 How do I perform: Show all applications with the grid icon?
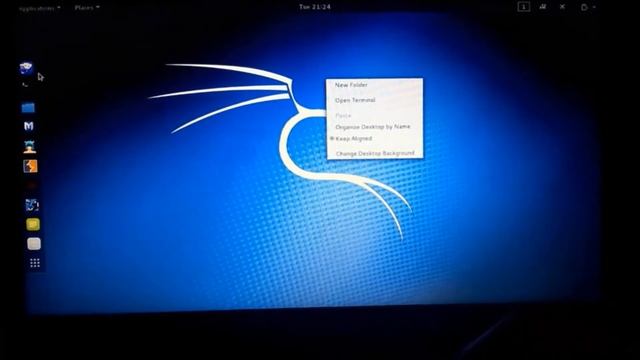(35, 263)
